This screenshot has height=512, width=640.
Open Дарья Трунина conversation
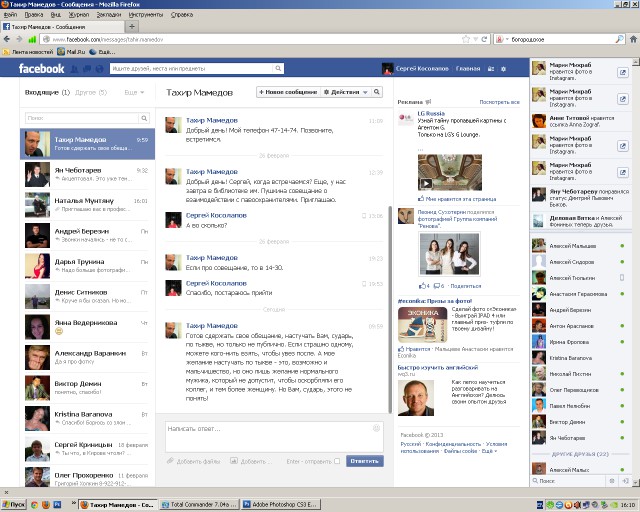[x=87, y=266]
